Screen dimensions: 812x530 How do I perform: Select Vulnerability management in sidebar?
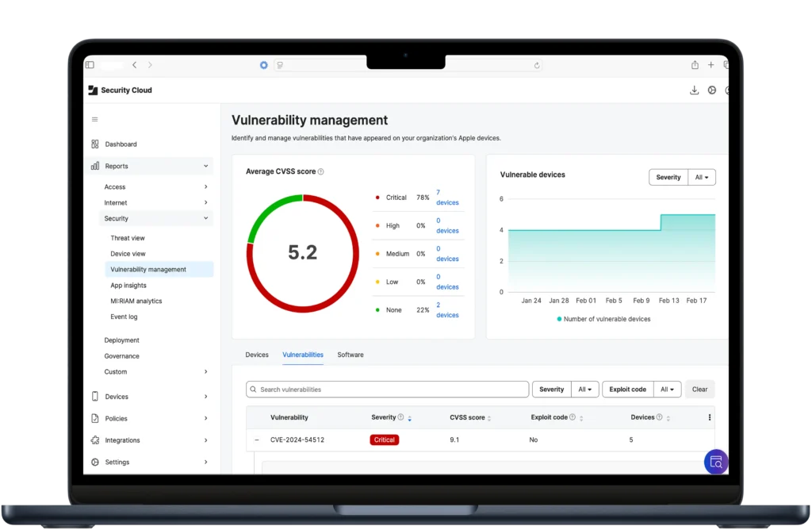[159, 270]
